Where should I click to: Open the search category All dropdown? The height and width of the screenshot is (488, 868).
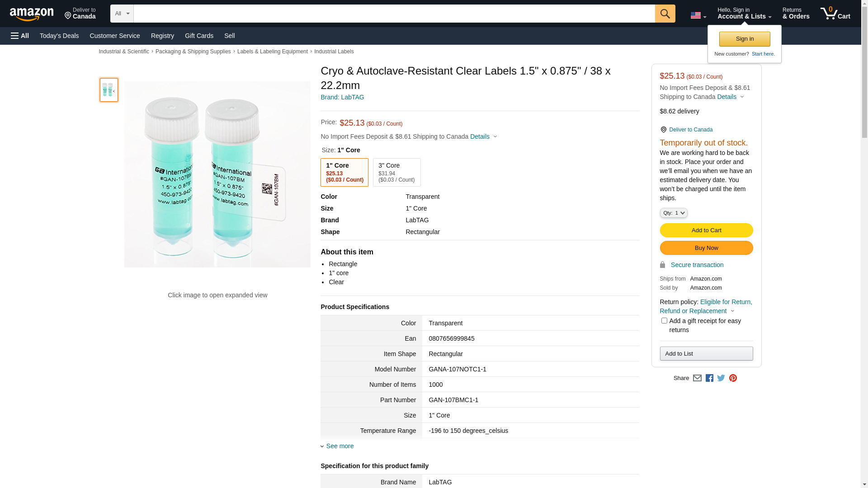(x=122, y=14)
